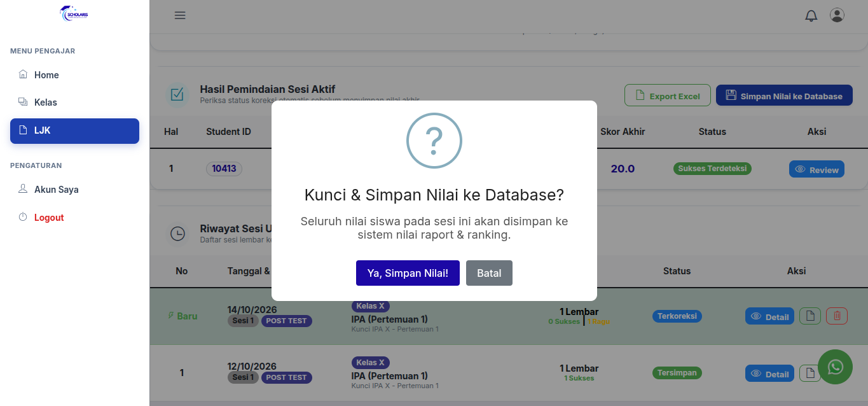Viewport: 868px width, 406px height.
Task: Click Export Excel button
Action: [667, 95]
